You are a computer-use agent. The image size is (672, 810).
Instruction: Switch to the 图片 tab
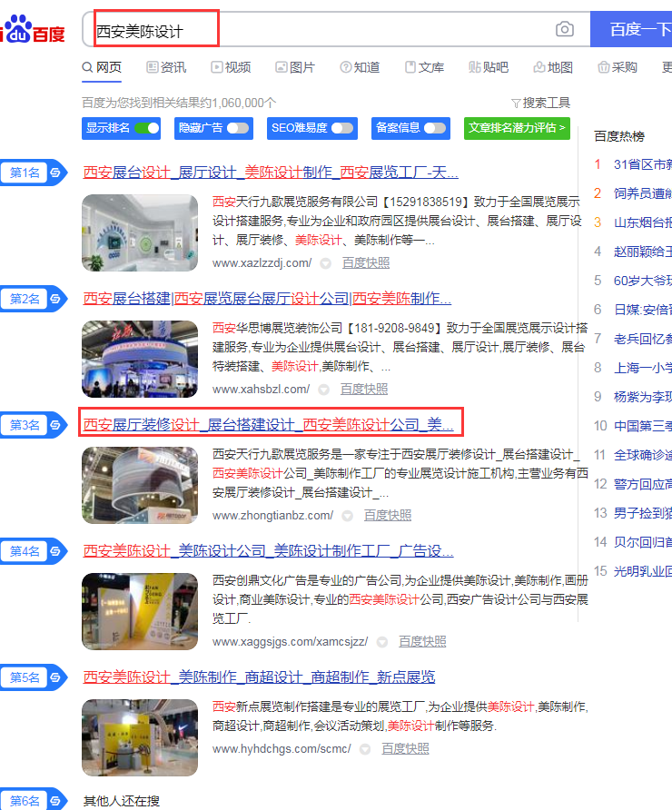(295, 67)
